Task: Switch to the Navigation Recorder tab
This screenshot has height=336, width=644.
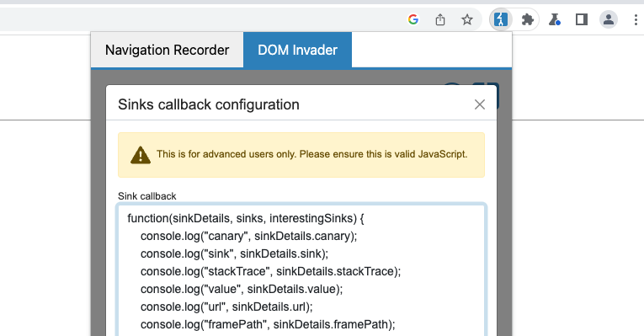Action: point(168,51)
